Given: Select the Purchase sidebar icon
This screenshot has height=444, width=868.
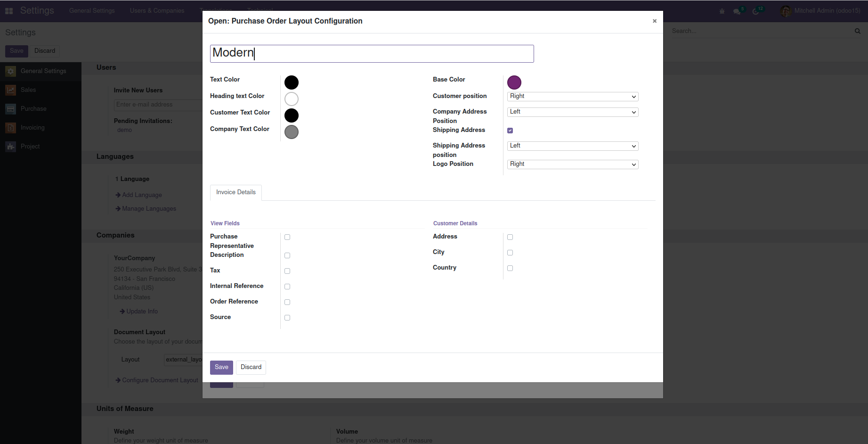Looking at the screenshot, I should pyautogui.click(x=11, y=109).
